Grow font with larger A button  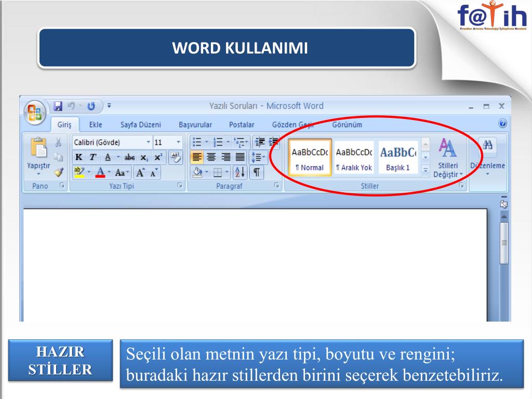pyautogui.click(x=141, y=172)
